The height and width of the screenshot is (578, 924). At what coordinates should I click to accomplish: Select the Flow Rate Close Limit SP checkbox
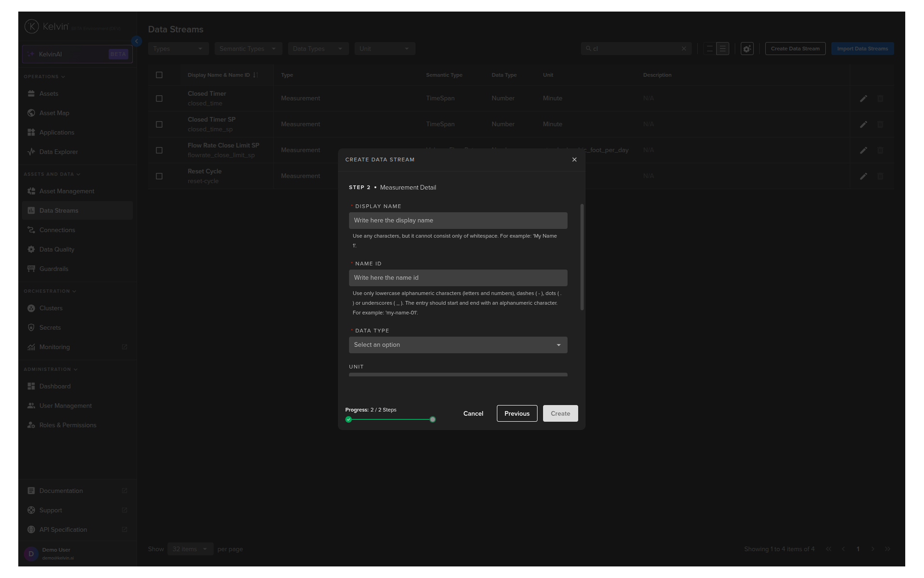[x=159, y=150]
